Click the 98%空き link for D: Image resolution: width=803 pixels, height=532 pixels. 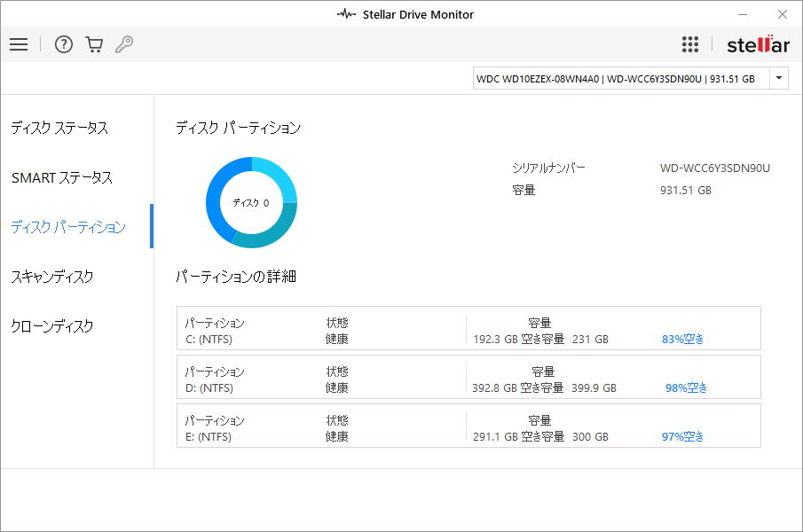point(686,387)
